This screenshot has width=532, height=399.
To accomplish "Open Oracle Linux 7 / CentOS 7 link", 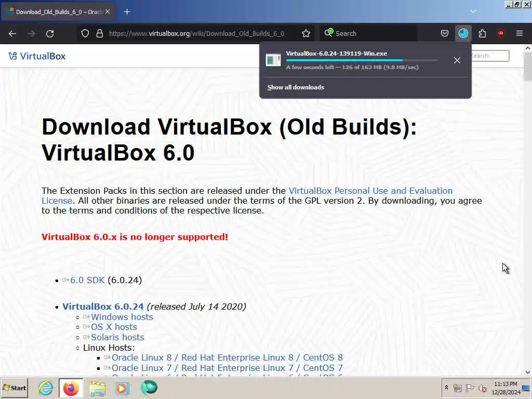I will click(227, 368).
